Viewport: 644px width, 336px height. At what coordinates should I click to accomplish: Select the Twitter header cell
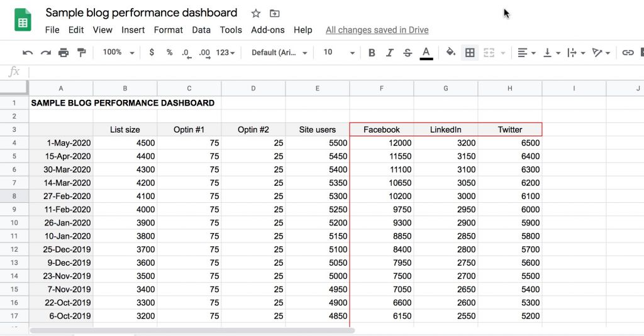coord(509,129)
